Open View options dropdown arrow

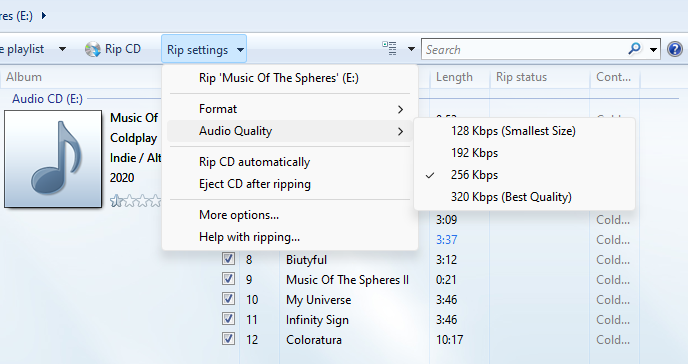click(411, 49)
